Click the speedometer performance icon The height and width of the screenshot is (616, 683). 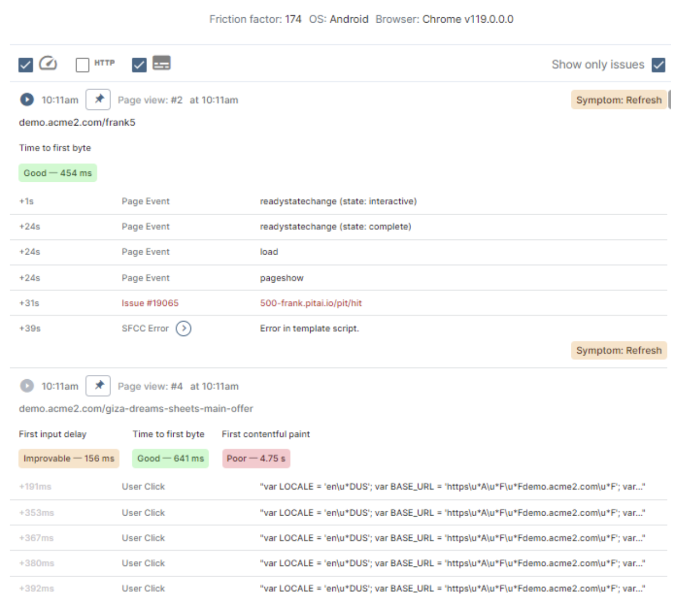pos(48,64)
